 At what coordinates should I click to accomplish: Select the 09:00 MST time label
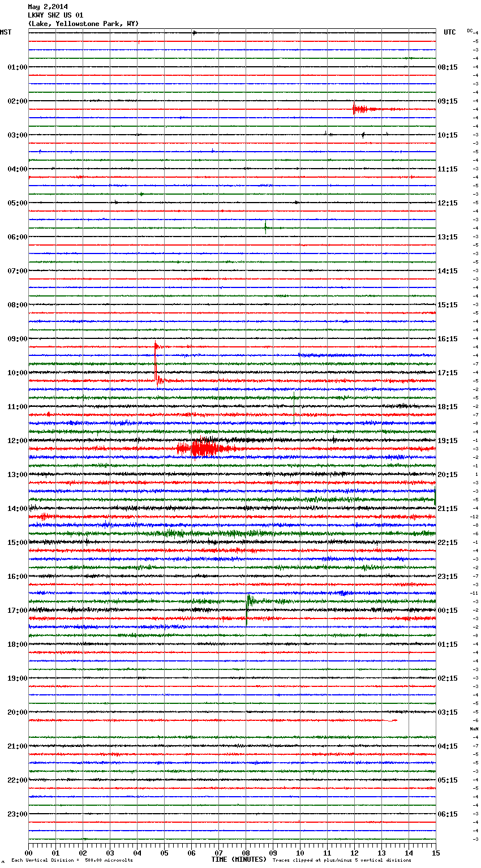[18, 339]
